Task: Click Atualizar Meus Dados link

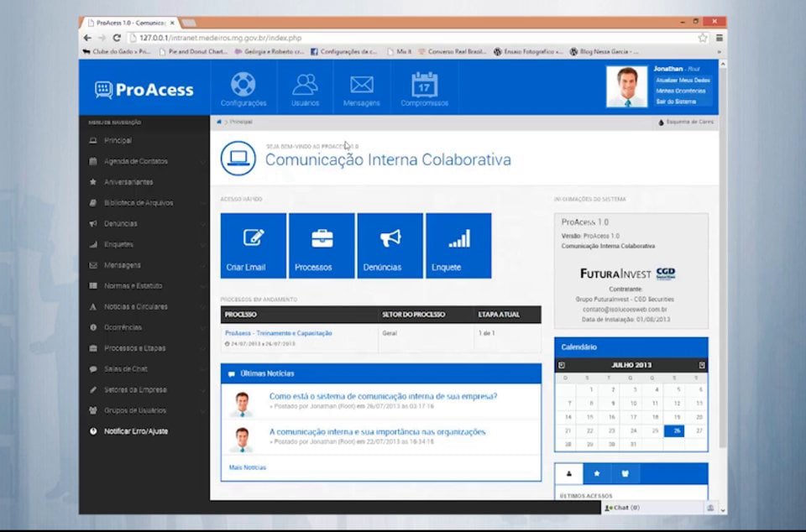Action: point(683,80)
